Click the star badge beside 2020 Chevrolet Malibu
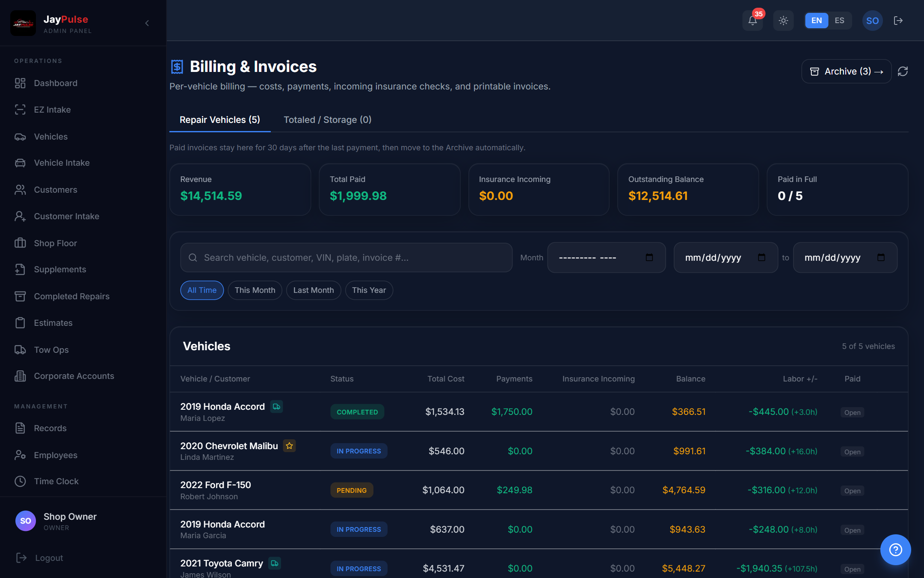The height and width of the screenshot is (578, 924). coord(290,446)
